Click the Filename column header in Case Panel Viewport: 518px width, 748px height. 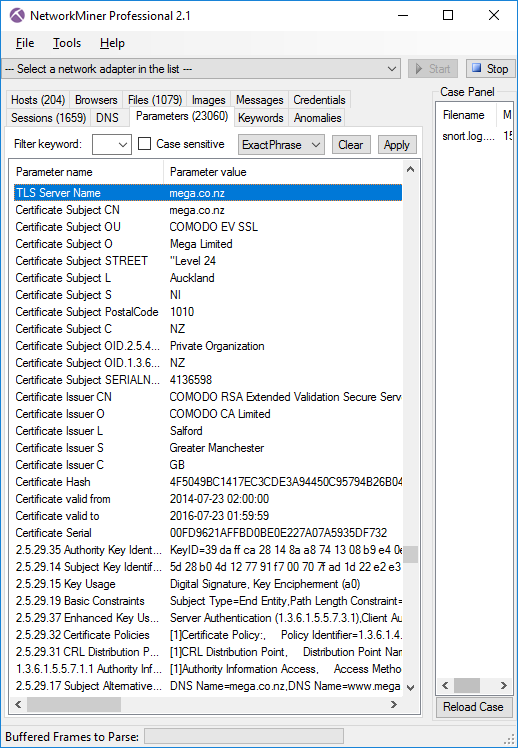pos(466,115)
